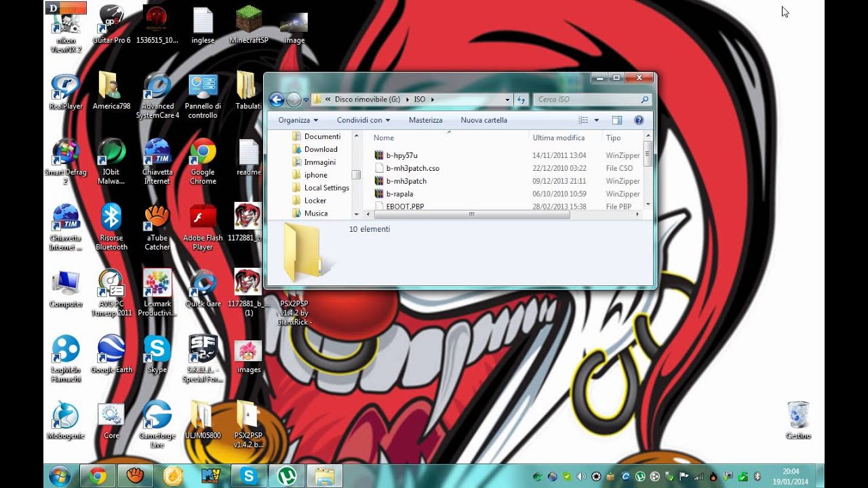Image resolution: width=868 pixels, height=488 pixels.
Task: Select the Quick Care desktop shortcut
Action: point(203,289)
